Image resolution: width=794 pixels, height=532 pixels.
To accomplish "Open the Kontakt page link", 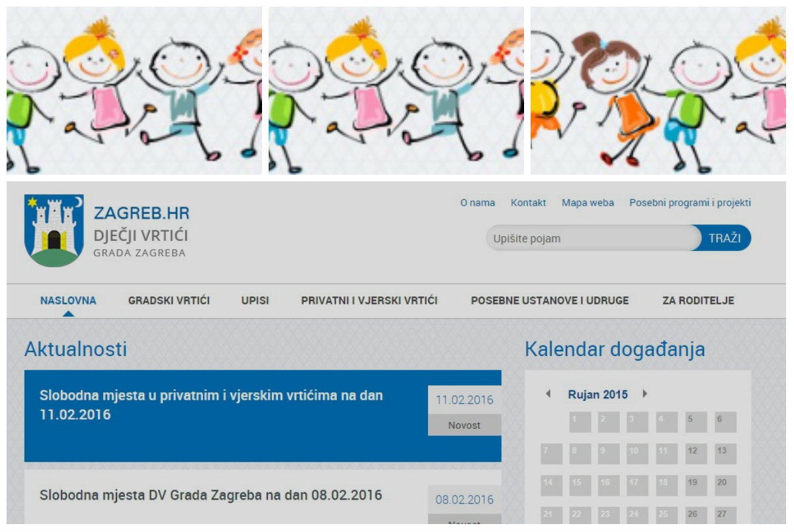I will [528, 203].
